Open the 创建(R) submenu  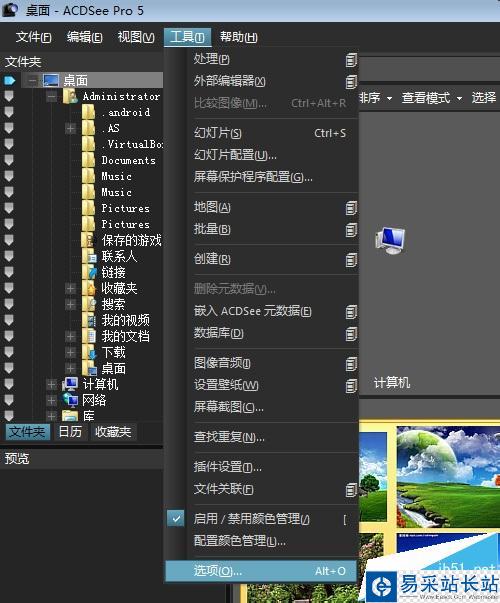(x=273, y=259)
